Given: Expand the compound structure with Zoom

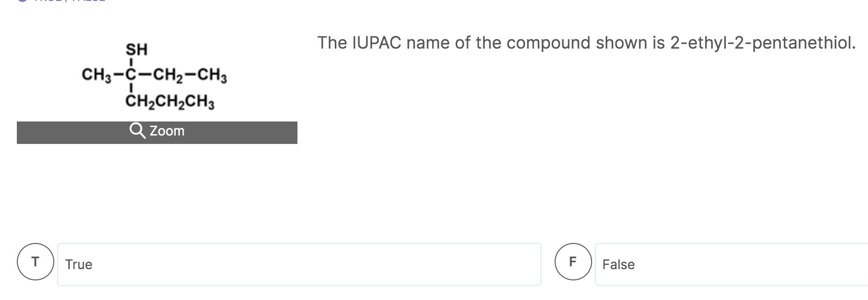Looking at the screenshot, I should tap(157, 131).
